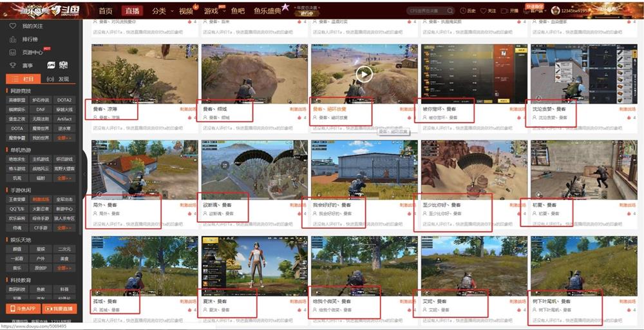Open the thumbnail of stream 欲断魂、曼客

point(254,170)
